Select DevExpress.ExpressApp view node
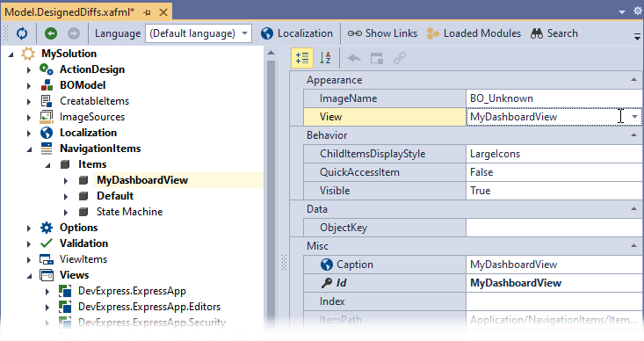Screen dimensions: 644x341 click(132, 291)
